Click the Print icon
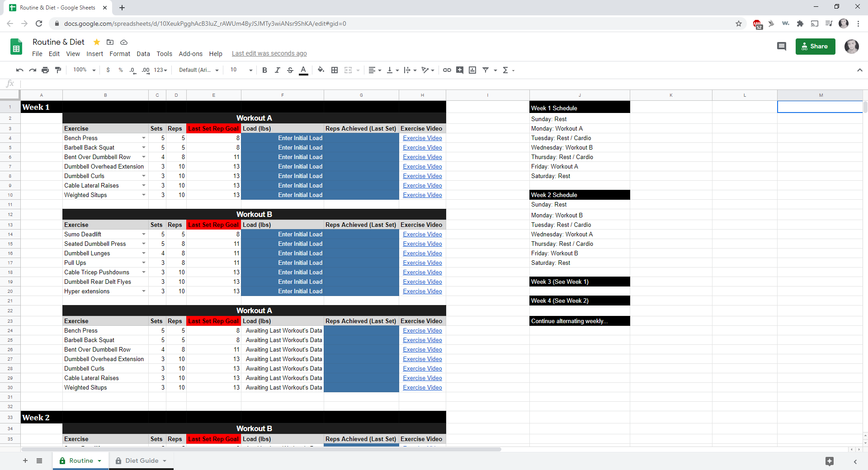Viewport: 868px width, 470px height. tap(45, 70)
